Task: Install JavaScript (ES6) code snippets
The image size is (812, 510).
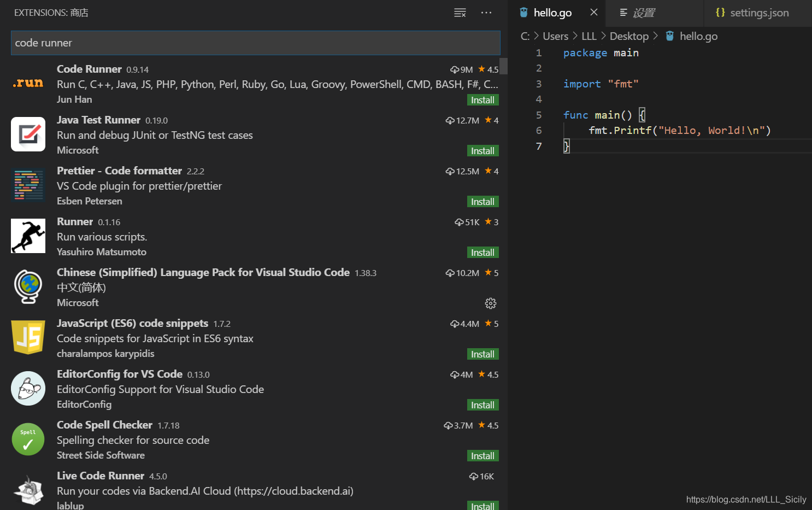Action: click(483, 354)
